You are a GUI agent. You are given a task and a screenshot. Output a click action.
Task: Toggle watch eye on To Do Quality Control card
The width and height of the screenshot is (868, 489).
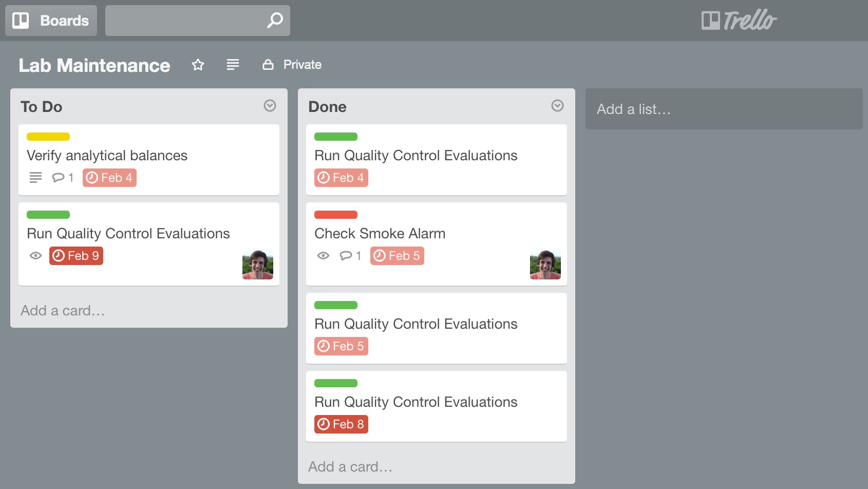click(35, 256)
